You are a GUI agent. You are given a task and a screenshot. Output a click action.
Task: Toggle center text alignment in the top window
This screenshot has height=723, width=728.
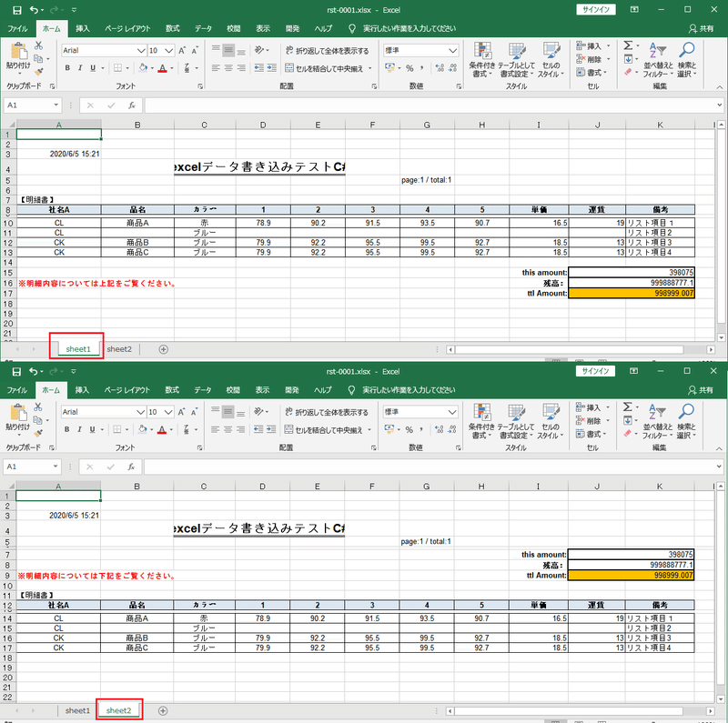[228, 68]
